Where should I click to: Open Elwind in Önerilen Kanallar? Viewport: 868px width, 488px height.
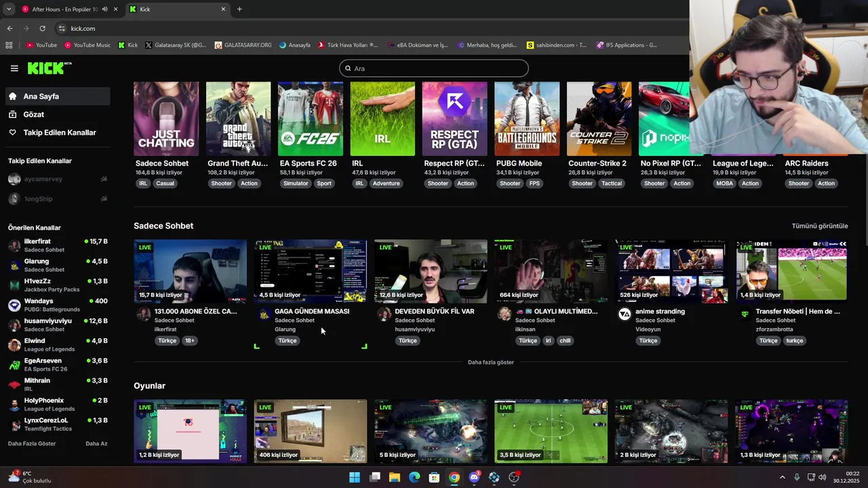[58, 345]
